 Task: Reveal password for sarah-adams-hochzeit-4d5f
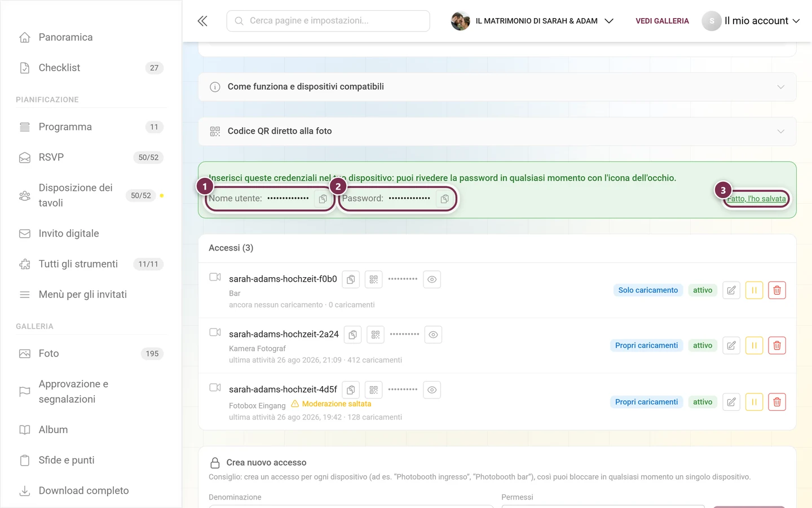point(432,390)
